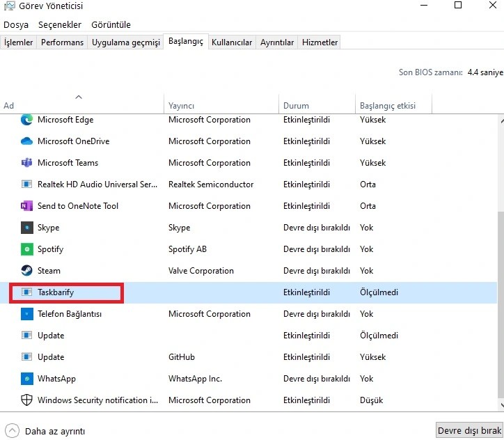The width and height of the screenshot is (504, 440).
Task: Click the GitHub publisher cell
Action: point(182,357)
